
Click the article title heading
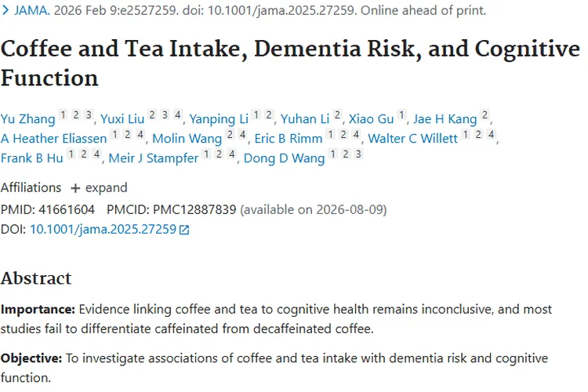[x=290, y=64]
